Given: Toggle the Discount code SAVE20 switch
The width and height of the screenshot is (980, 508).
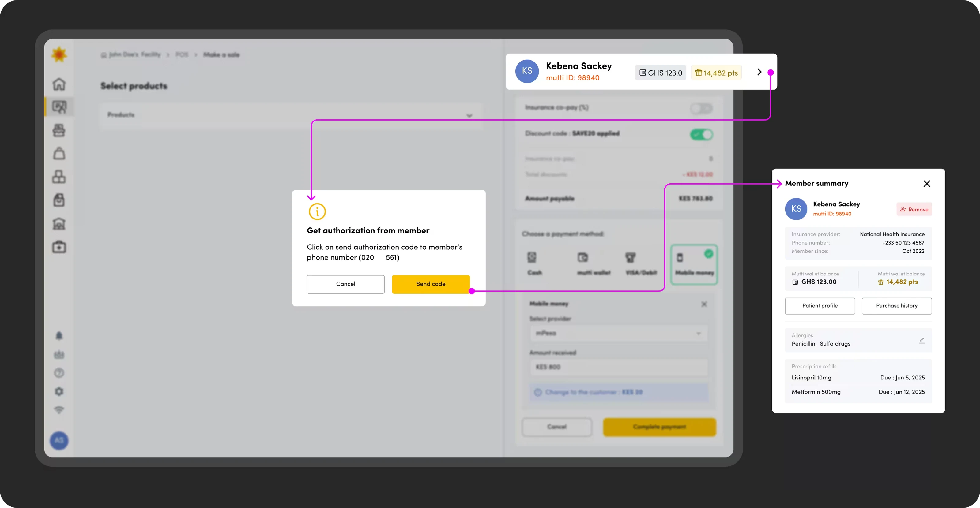Looking at the screenshot, I should pos(702,134).
